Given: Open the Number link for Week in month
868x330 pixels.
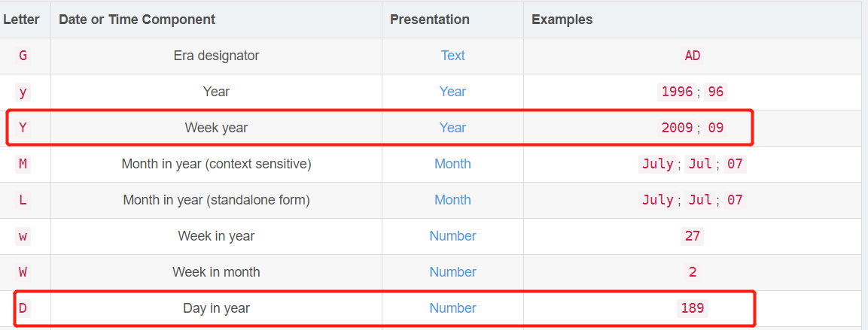Looking at the screenshot, I should [452, 272].
